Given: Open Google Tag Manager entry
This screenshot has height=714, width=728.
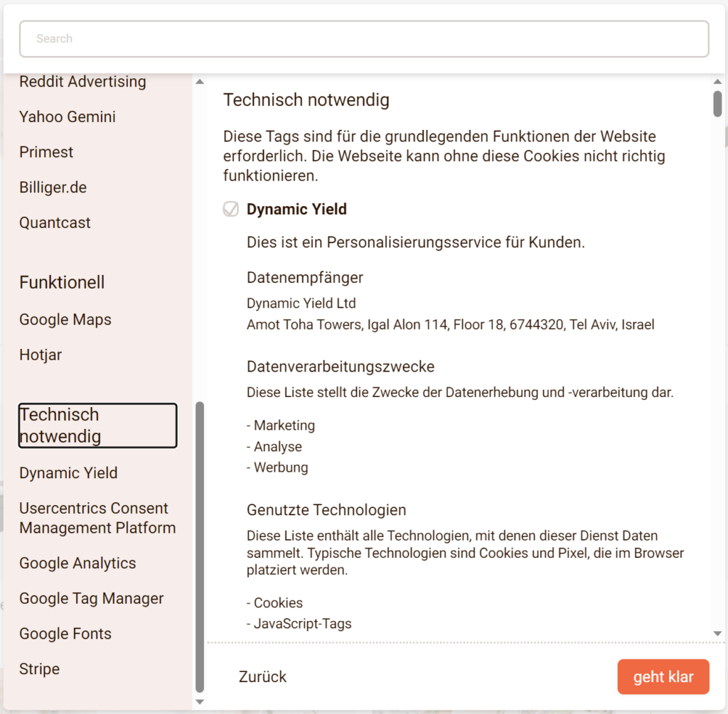Looking at the screenshot, I should click(92, 598).
